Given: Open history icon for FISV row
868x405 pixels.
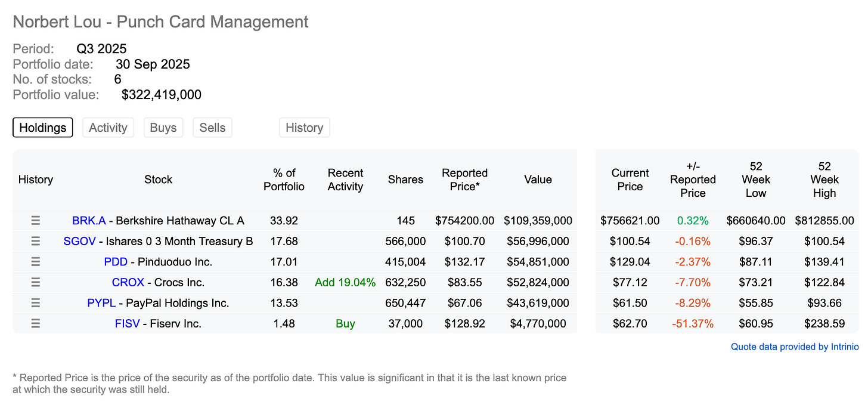Looking at the screenshot, I should (x=36, y=324).
